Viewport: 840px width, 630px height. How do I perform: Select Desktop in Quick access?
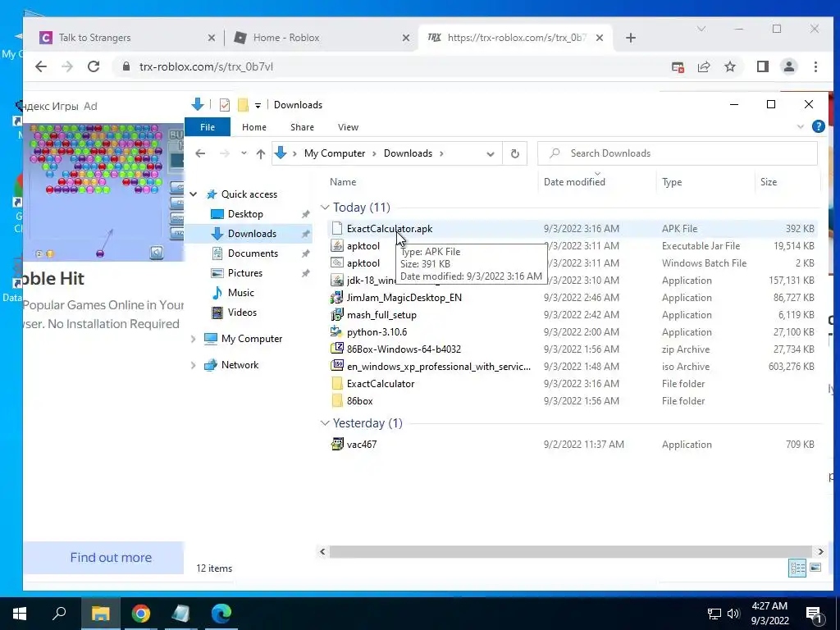245,214
